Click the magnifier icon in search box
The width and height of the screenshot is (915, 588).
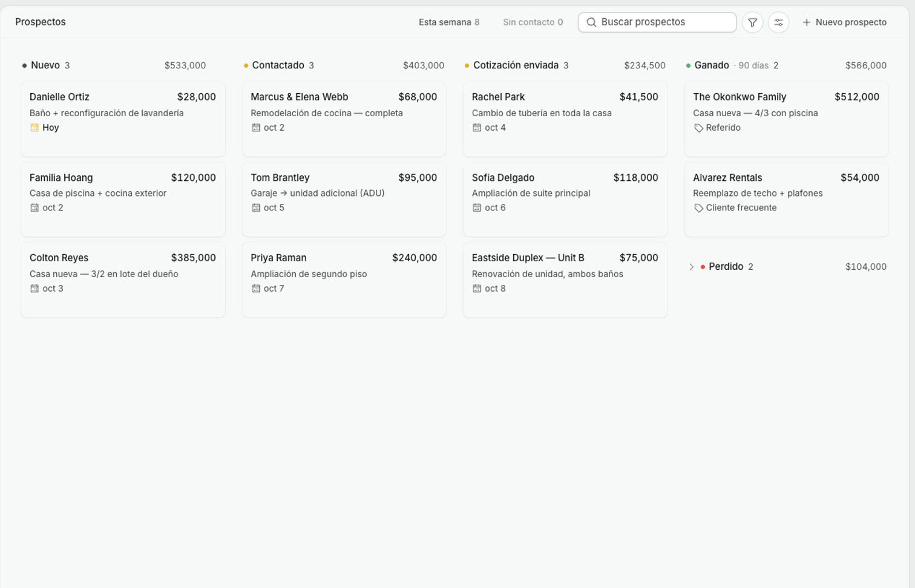pos(591,22)
